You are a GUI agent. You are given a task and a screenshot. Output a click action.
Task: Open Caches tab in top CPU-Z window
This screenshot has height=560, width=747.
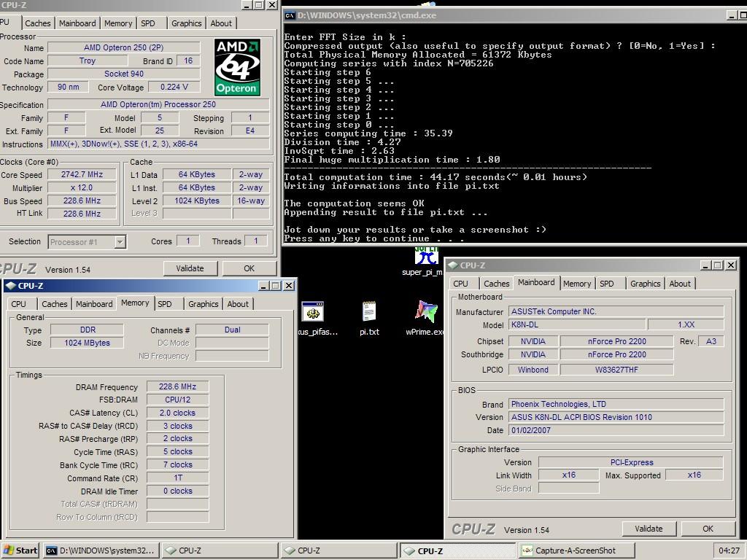pyautogui.click(x=38, y=23)
